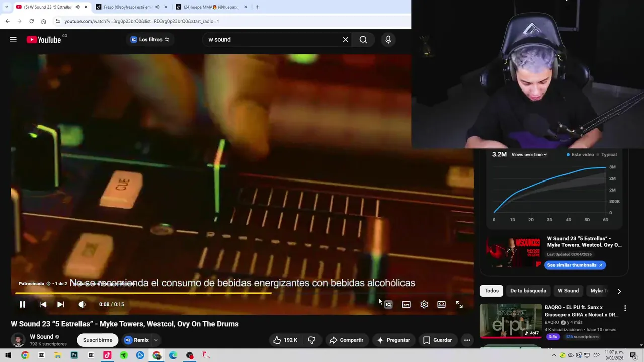Pause the video with the pause button
644x362 pixels.
[22, 304]
